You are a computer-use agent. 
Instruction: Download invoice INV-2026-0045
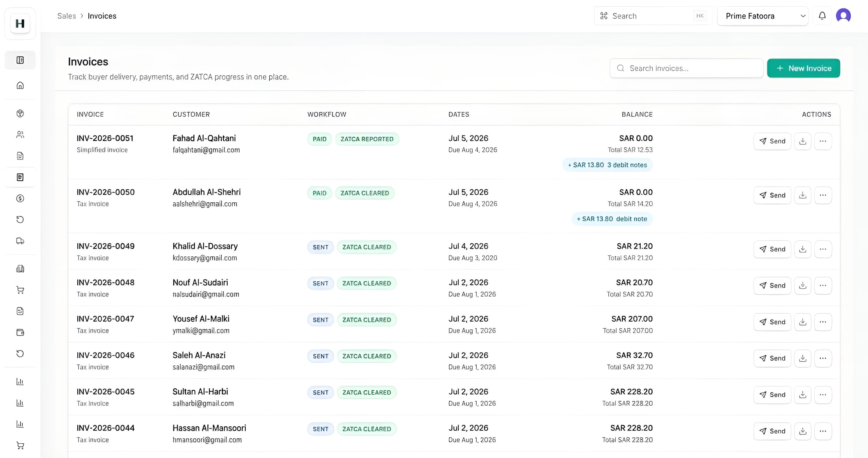coord(803,395)
